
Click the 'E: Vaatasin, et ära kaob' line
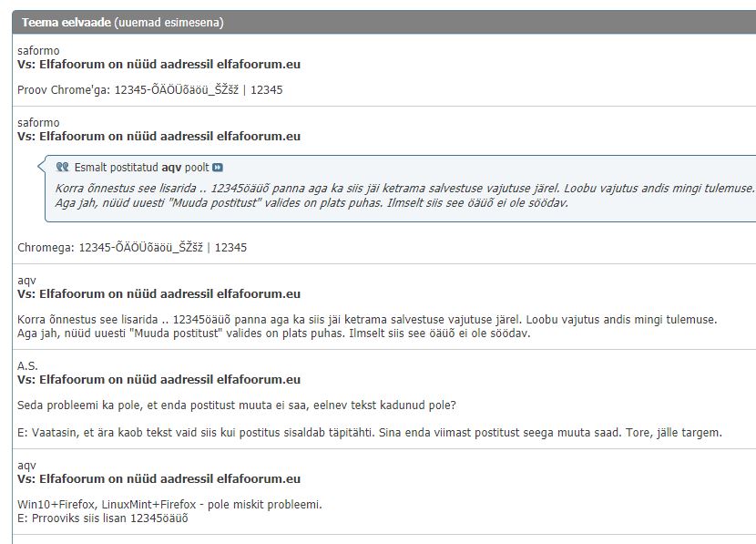[x=369, y=433]
